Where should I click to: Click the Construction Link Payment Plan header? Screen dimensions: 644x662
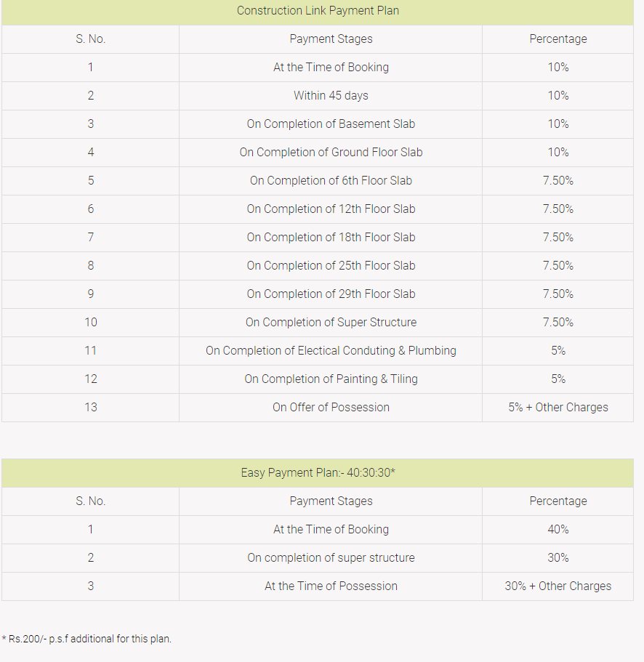tap(318, 11)
